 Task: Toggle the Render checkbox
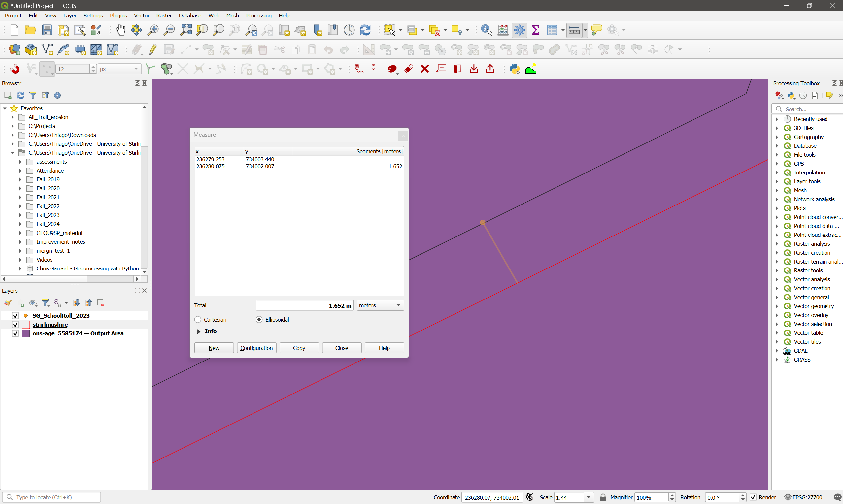753,497
